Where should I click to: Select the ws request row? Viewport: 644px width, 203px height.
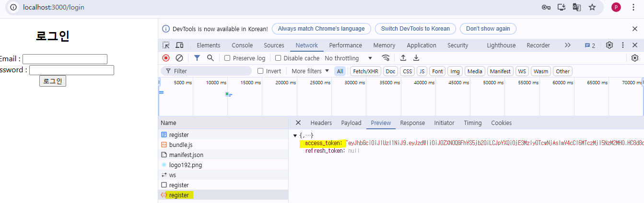click(x=223, y=175)
